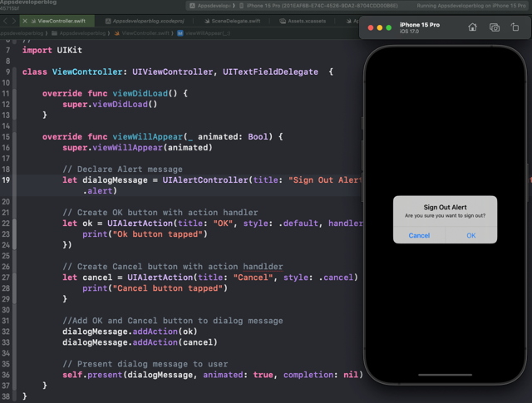Click the code folding ribbon beside line 22
532x403 pixels.
[15, 234]
